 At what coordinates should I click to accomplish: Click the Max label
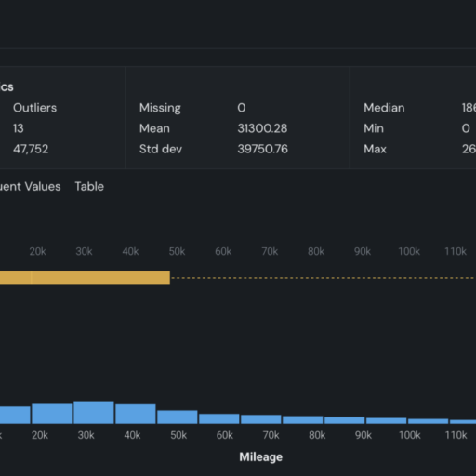375,149
